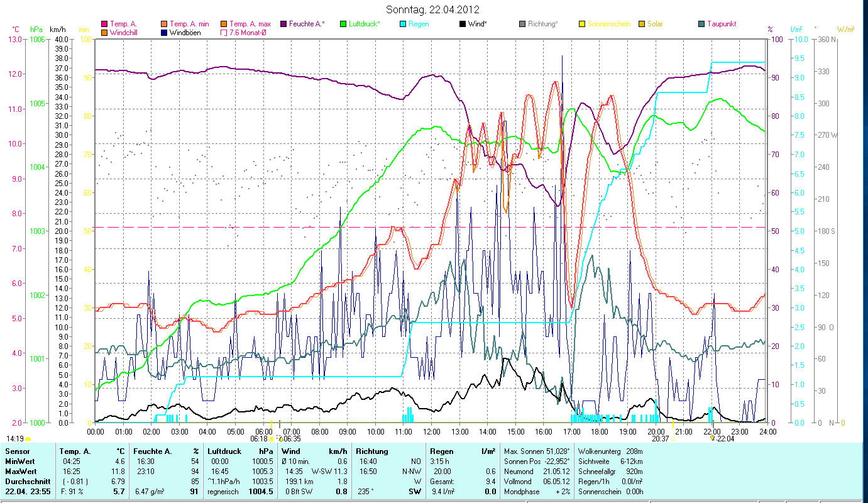Click the Temp. A. min legend swatch
Image resolution: width=868 pixels, height=503 pixels.
(x=165, y=24)
